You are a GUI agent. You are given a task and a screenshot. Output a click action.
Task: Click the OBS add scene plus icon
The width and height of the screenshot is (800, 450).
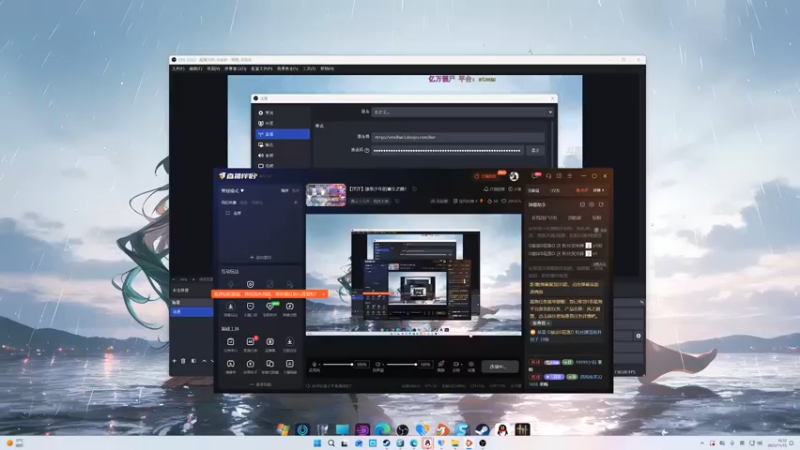[174, 361]
